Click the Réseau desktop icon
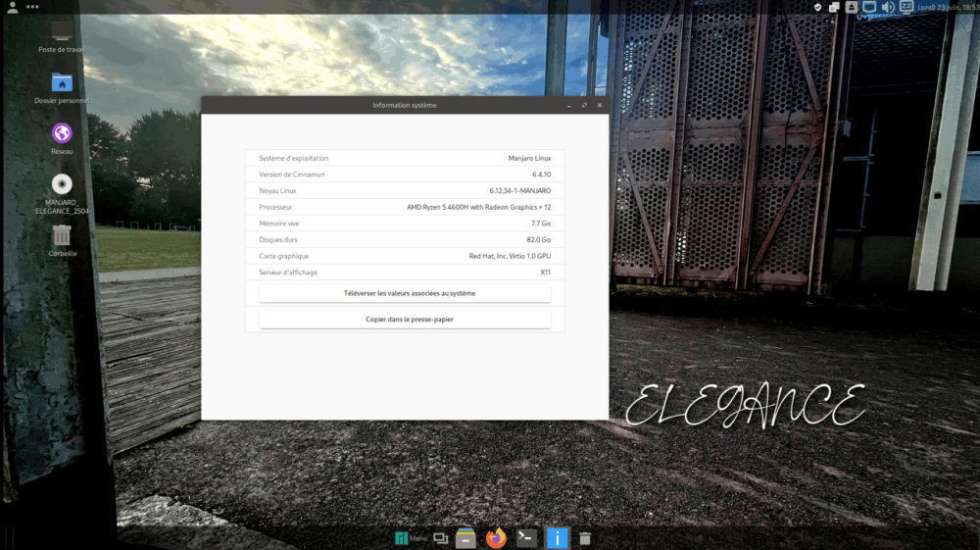The width and height of the screenshot is (980, 550). click(61, 139)
